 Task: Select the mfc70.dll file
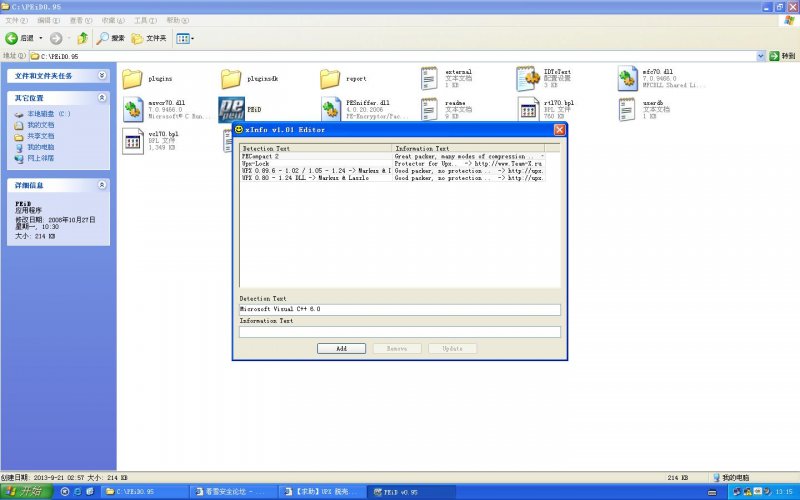(661, 79)
